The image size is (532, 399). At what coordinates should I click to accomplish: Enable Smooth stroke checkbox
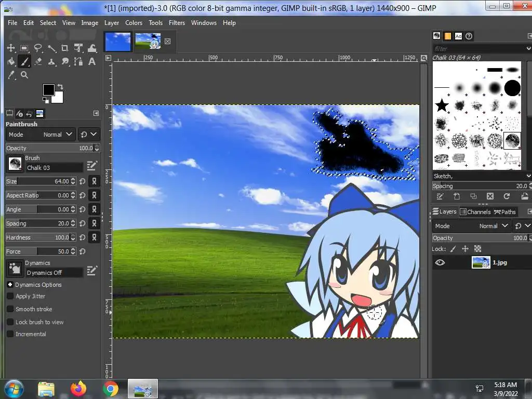(x=10, y=309)
